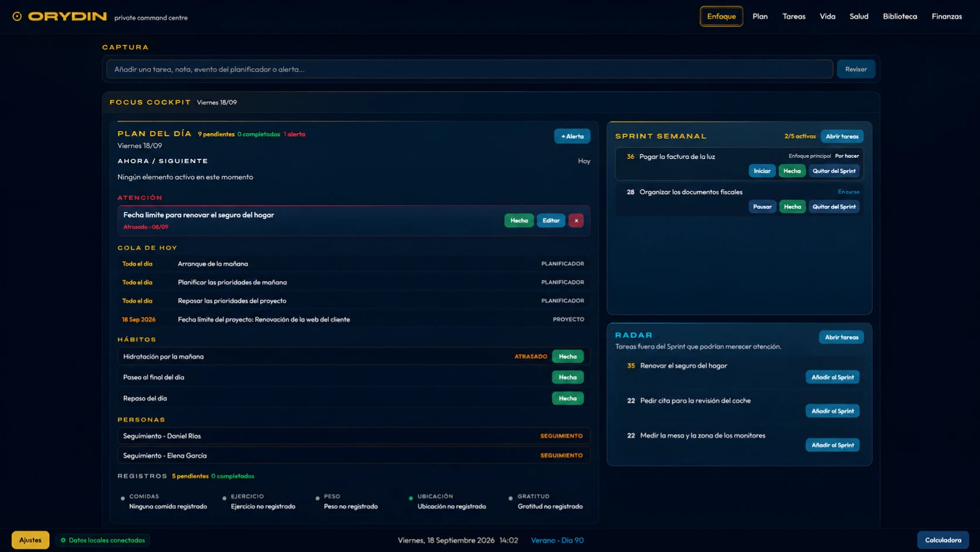The image size is (980, 552).
Task: Open the Enfoque tab
Action: [721, 16]
